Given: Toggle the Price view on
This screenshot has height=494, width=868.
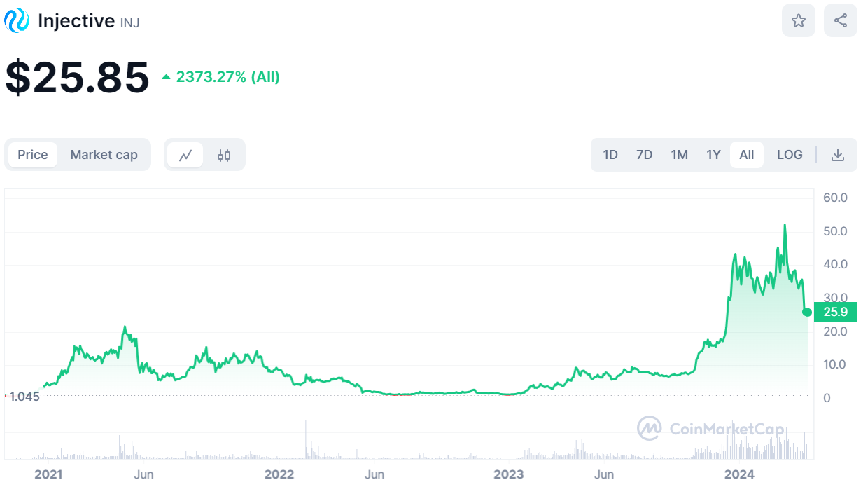Looking at the screenshot, I should point(33,154).
